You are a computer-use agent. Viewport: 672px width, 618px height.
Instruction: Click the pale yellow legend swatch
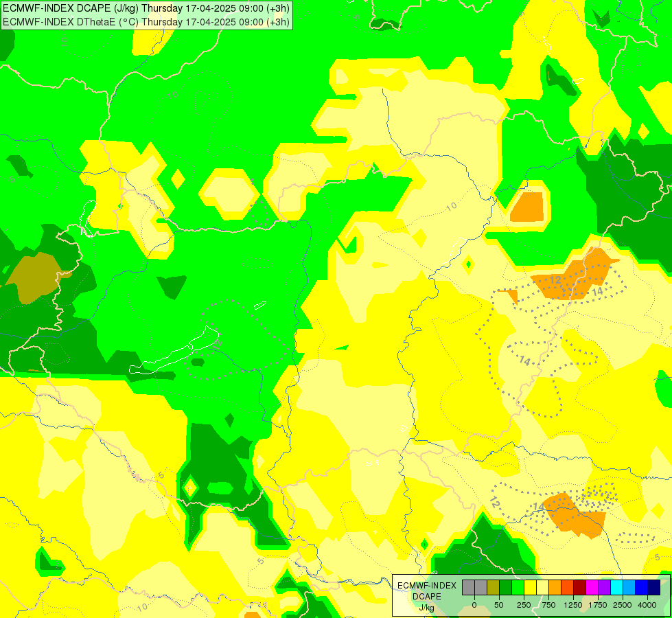click(x=542, y=588)
